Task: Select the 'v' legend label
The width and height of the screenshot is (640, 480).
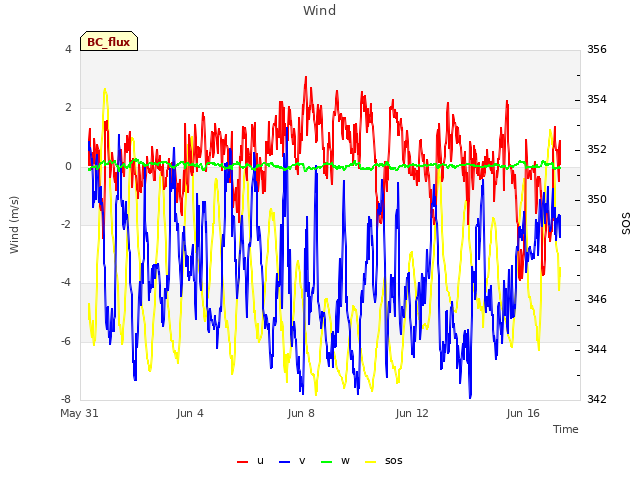Action: coord(302,461)
